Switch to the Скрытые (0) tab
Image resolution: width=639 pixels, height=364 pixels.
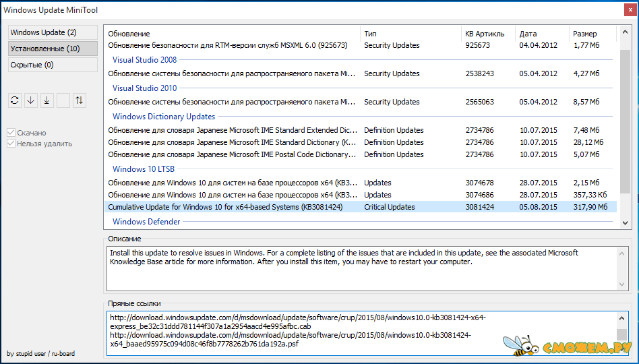pos(53,65)
